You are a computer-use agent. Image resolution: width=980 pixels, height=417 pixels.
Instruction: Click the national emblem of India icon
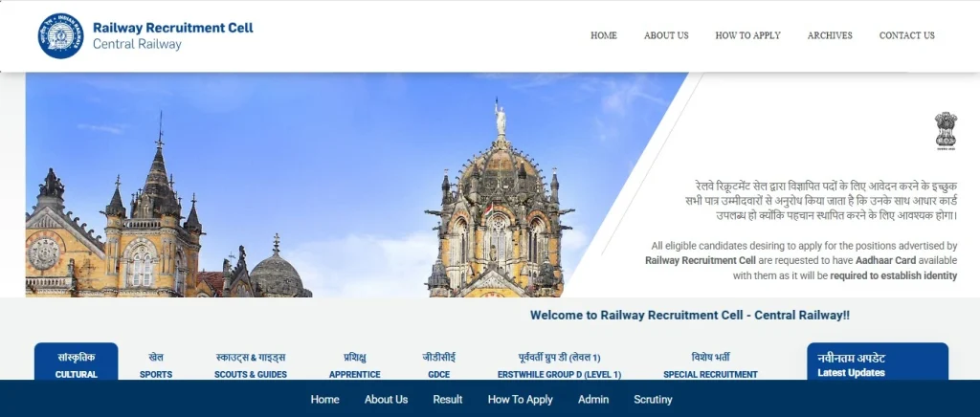tap(946, 131)
